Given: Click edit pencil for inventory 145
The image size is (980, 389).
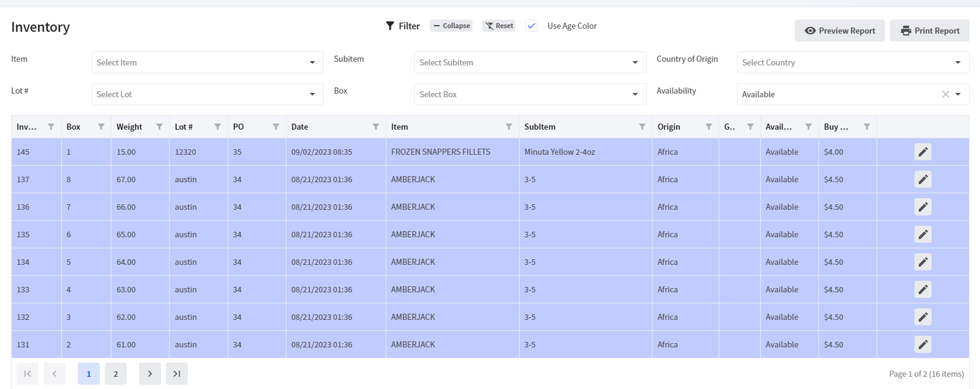Looking at the screenshot, I should pyautogui.click(x=922, y=152).
